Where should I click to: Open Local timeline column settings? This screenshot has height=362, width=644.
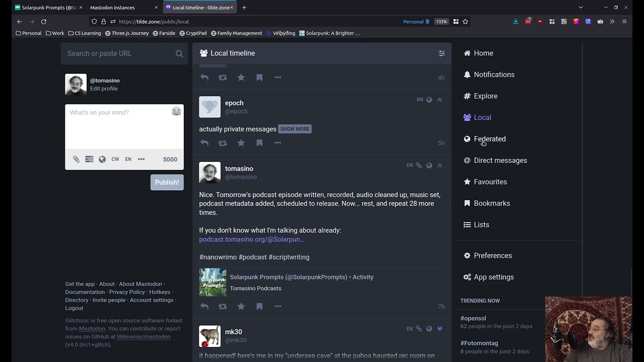[x=441, y=53]
